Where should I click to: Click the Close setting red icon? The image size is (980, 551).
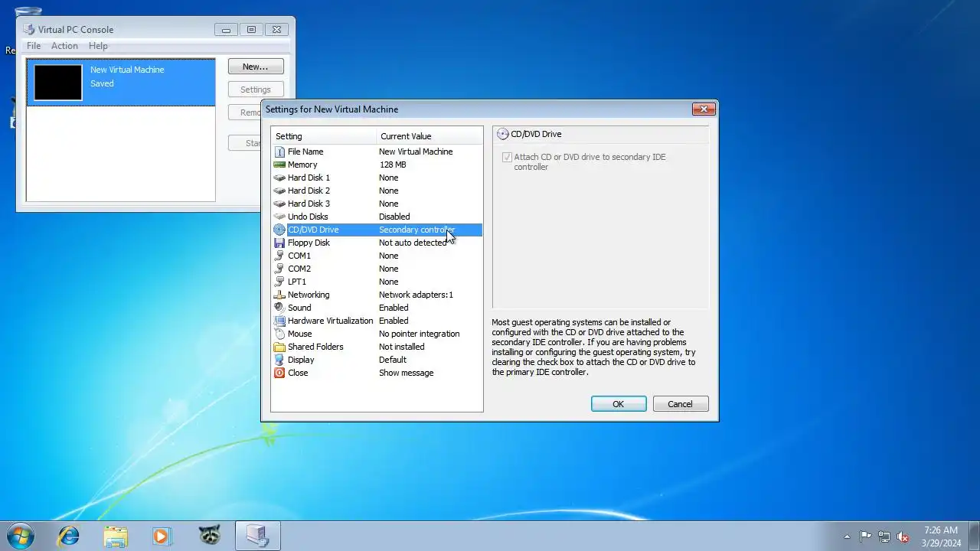pyautogui.click(x=279, y=373)
